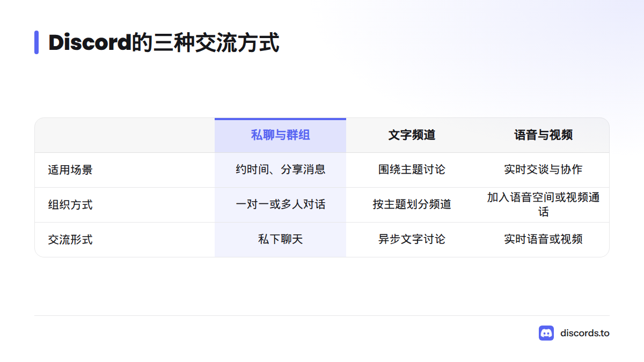Click the cell 异步文字讨论
The image size is (644, 362).
point(412,240)
